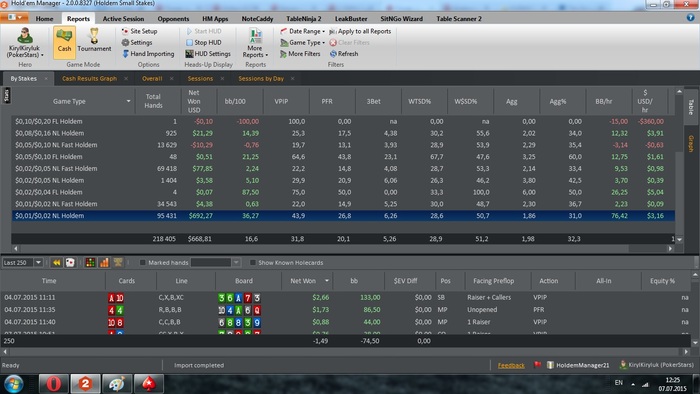Viewport: 700px width, 394px height.
Task: Switch to Sessions report tab
Action: [x=200, y=79]
